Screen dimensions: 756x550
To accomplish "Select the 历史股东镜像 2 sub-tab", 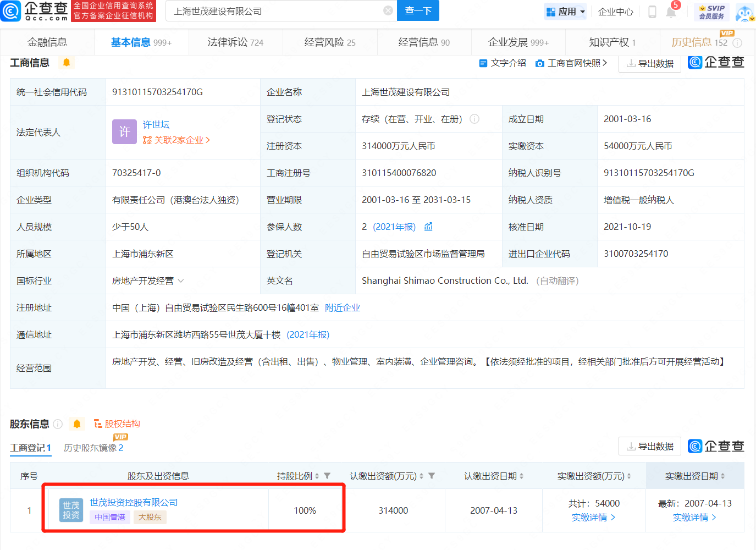I will (93, 448).
